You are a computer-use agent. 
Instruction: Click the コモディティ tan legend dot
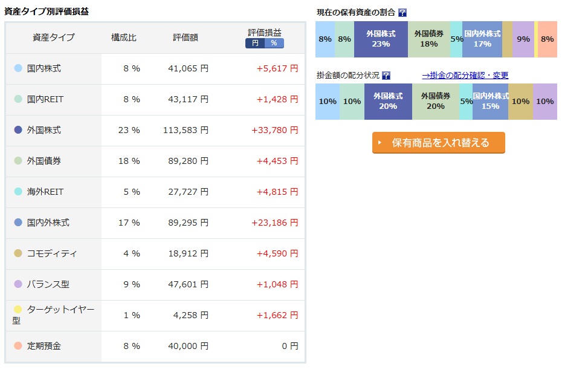pyautogui.click(x=18, y=253)
